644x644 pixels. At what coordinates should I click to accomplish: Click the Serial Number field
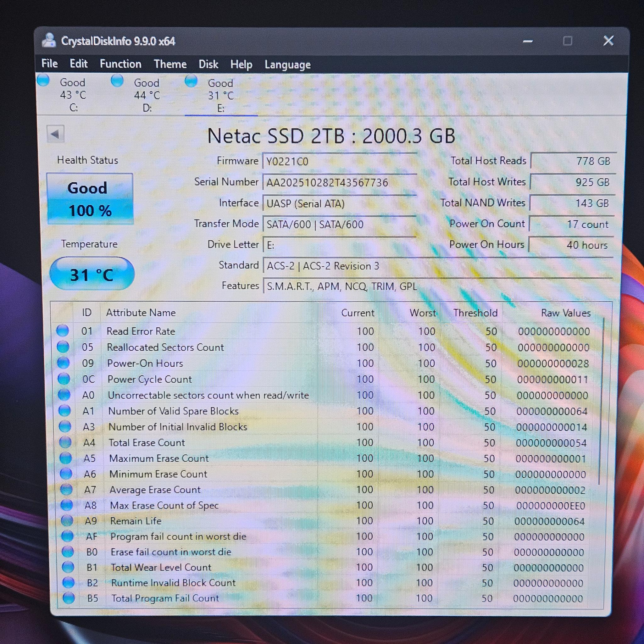click(339, 182)
